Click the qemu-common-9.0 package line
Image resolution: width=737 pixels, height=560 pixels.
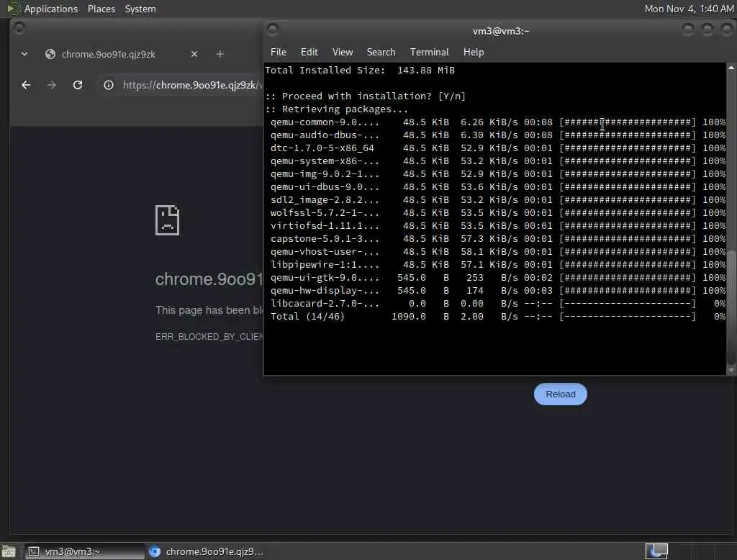498,122
